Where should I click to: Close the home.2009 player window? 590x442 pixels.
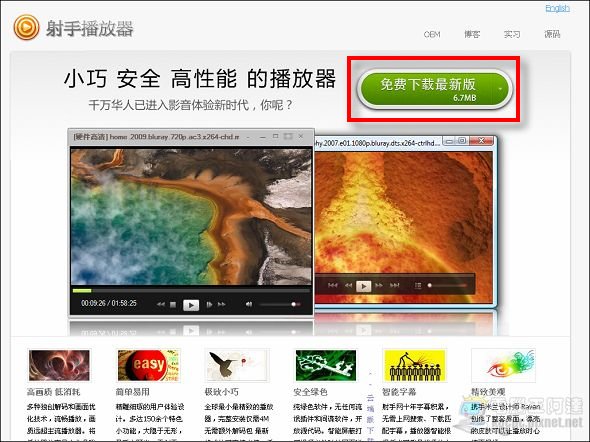pos(301,136)
